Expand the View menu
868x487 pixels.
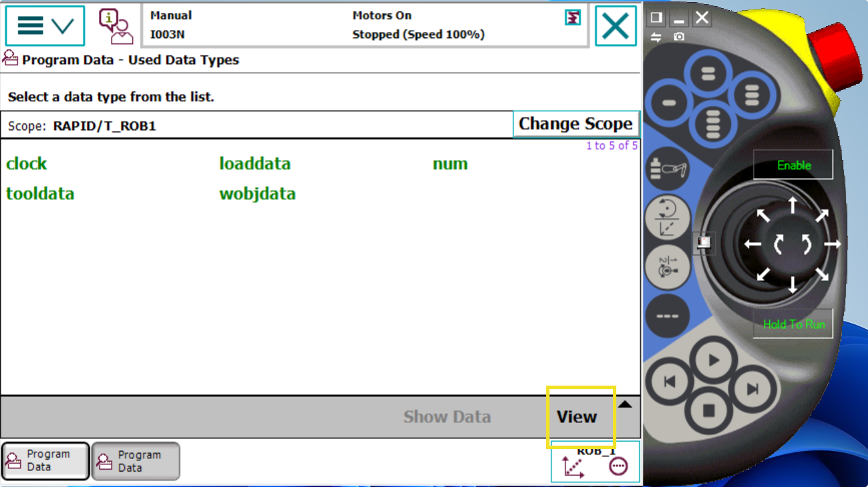577,417
